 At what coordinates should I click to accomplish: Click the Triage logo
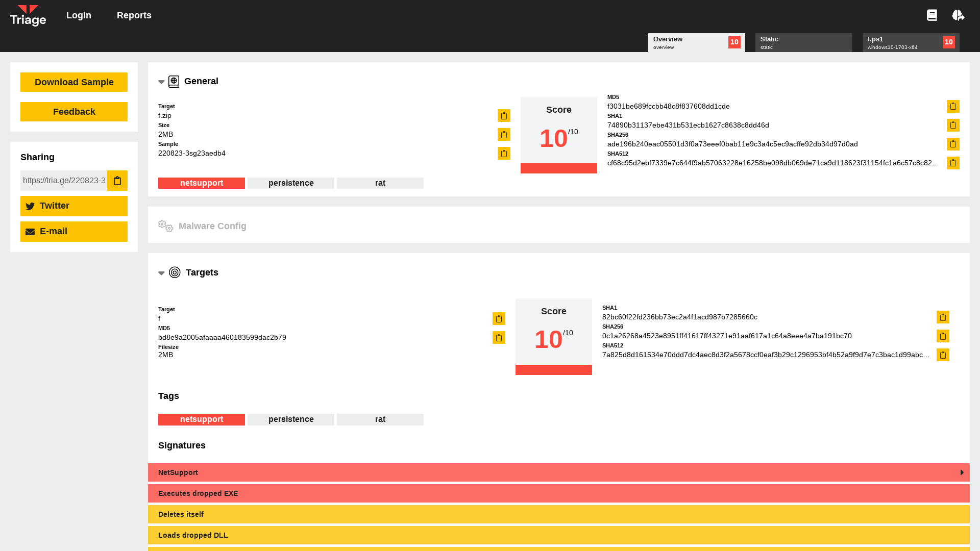[x=28, y=15]
